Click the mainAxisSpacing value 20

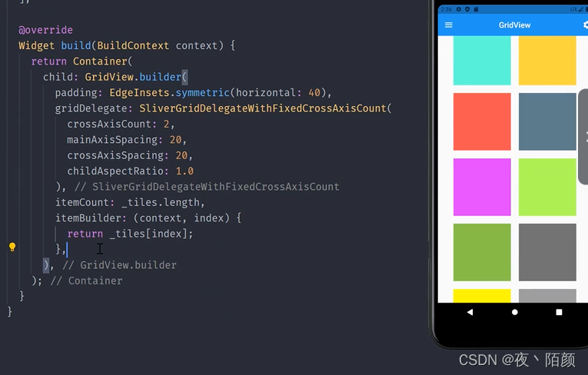[175, 140]
